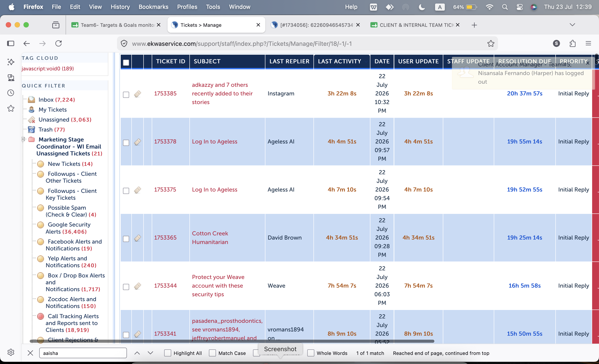This screenshot has width=599, height=364.
Task: Enable Whole Words in the find bar
Action: pos(310,353)
